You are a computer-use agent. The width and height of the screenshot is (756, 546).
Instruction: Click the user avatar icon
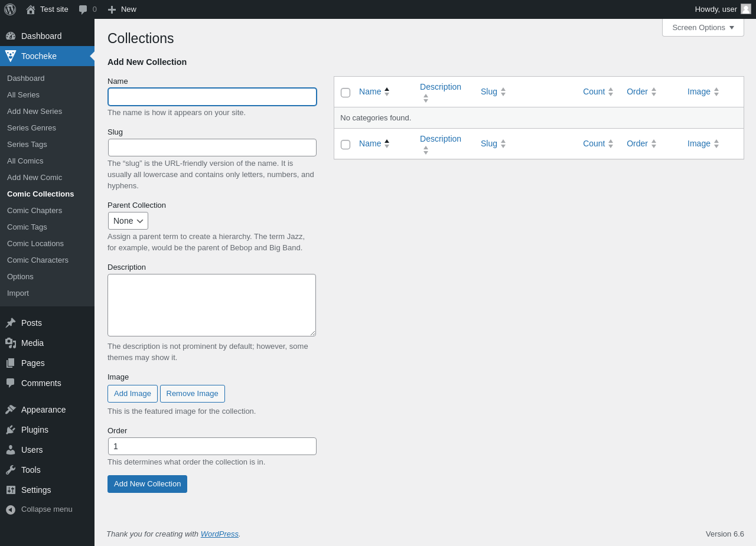[746, 9]
